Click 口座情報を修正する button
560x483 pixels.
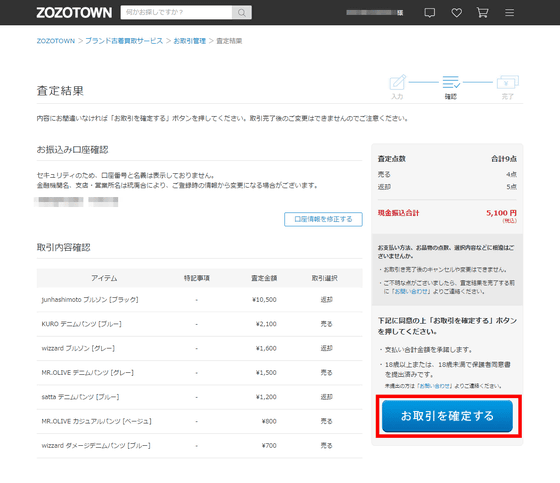coord(323,219)
